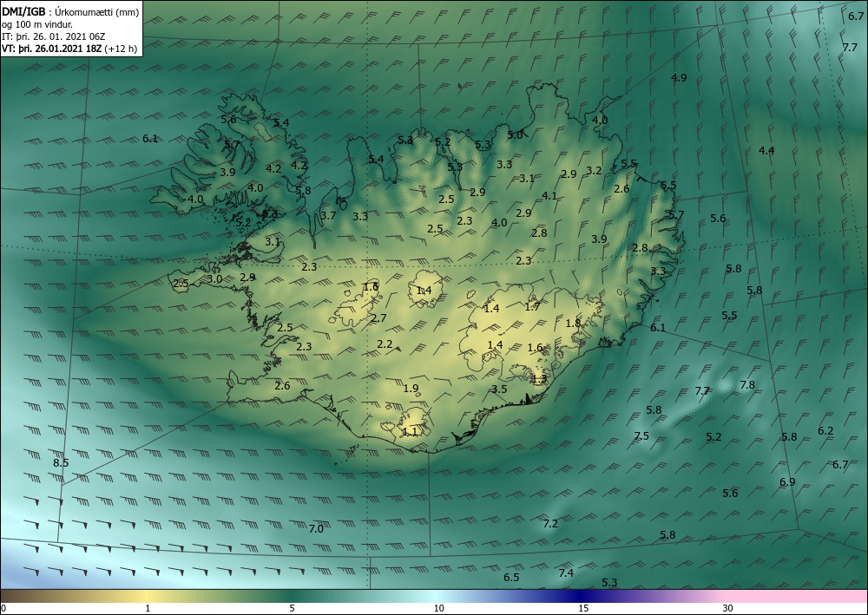Click the 4.1 value in northeast Iceland
This screenshot has width=868, height=615.
coord(549,195)
